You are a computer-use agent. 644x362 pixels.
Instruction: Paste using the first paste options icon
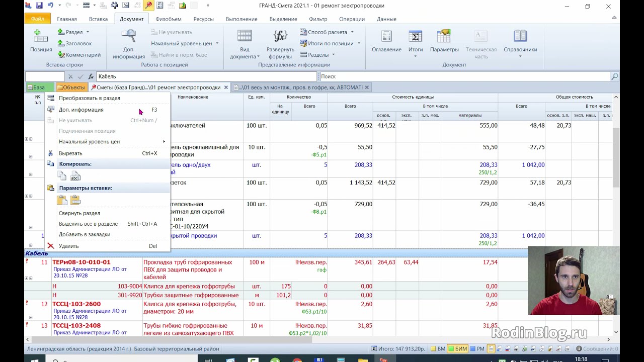(x=62, y=200)
